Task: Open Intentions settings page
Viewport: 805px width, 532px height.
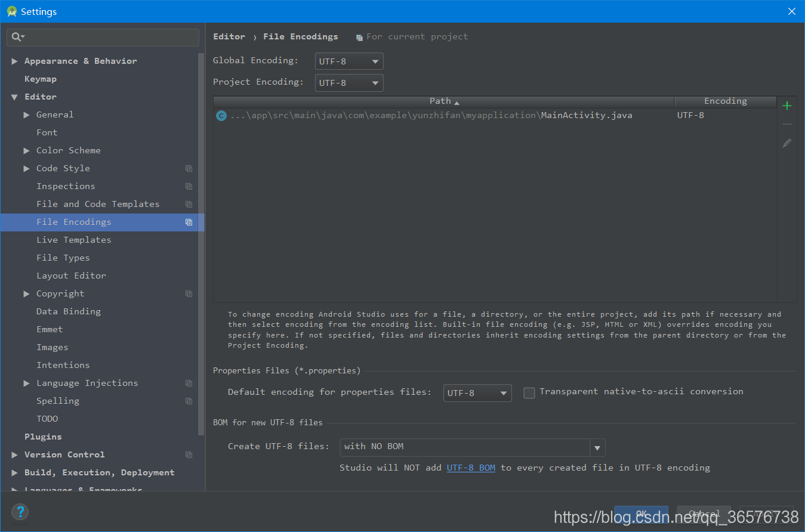Action: [x=63, y=365]
